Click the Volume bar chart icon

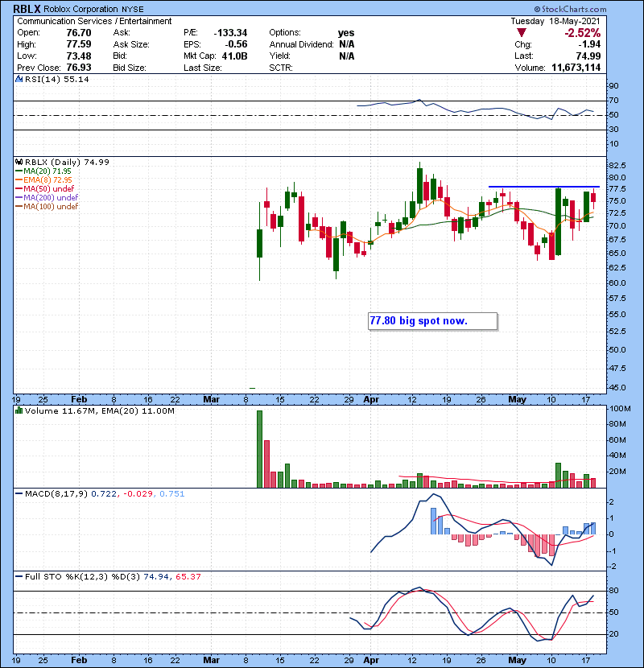[x=17, y=411]
